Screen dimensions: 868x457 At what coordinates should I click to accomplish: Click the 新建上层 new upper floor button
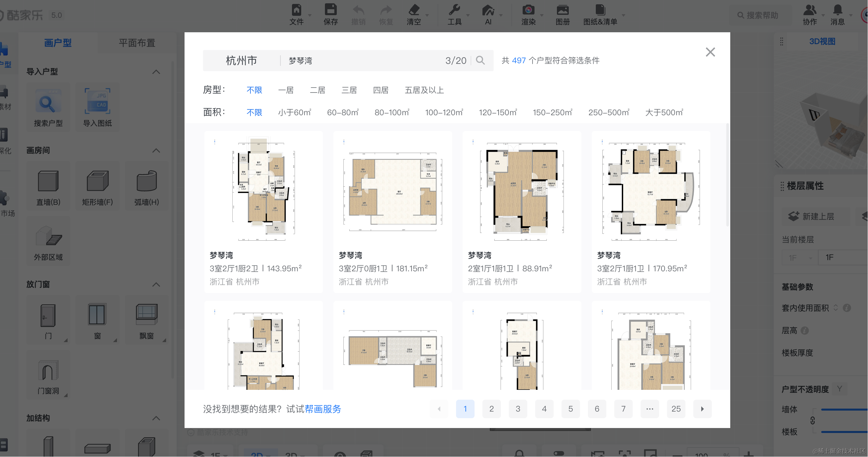pyautogui.click(x=815, y=216)
